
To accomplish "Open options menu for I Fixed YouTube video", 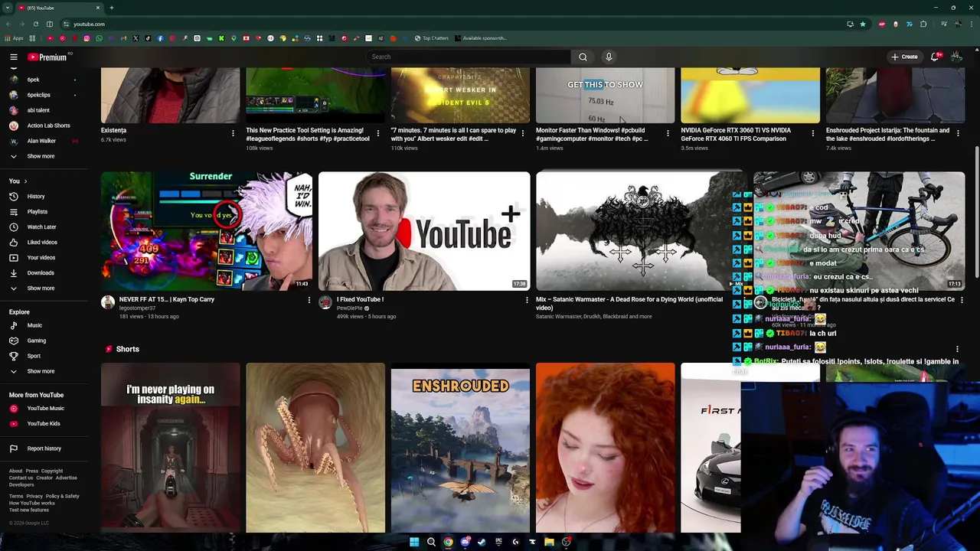I will click(x=527, y=301).
